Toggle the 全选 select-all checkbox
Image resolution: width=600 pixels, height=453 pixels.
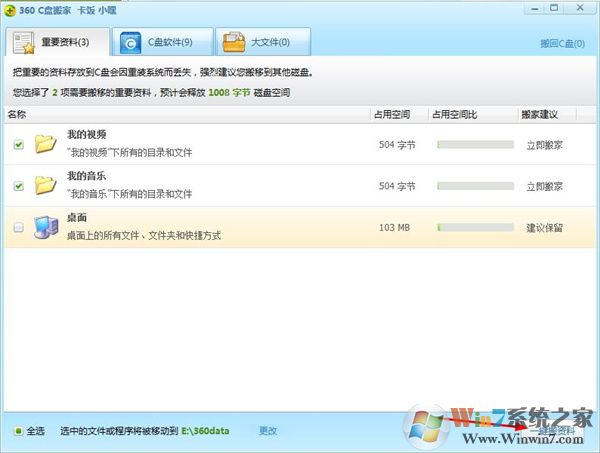(x=19, y=431)
